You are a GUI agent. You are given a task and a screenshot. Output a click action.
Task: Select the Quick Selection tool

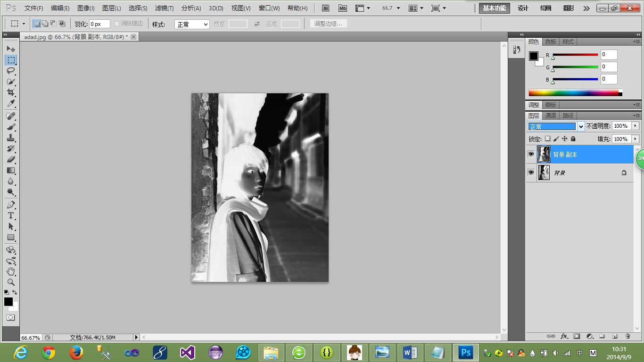click(11, 82)
